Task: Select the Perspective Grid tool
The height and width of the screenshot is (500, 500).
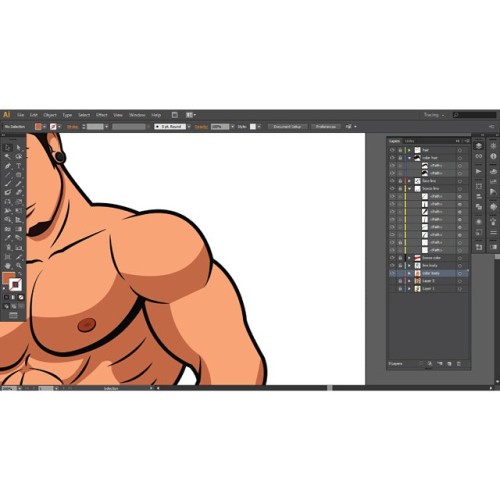Action: click(19, 220)
